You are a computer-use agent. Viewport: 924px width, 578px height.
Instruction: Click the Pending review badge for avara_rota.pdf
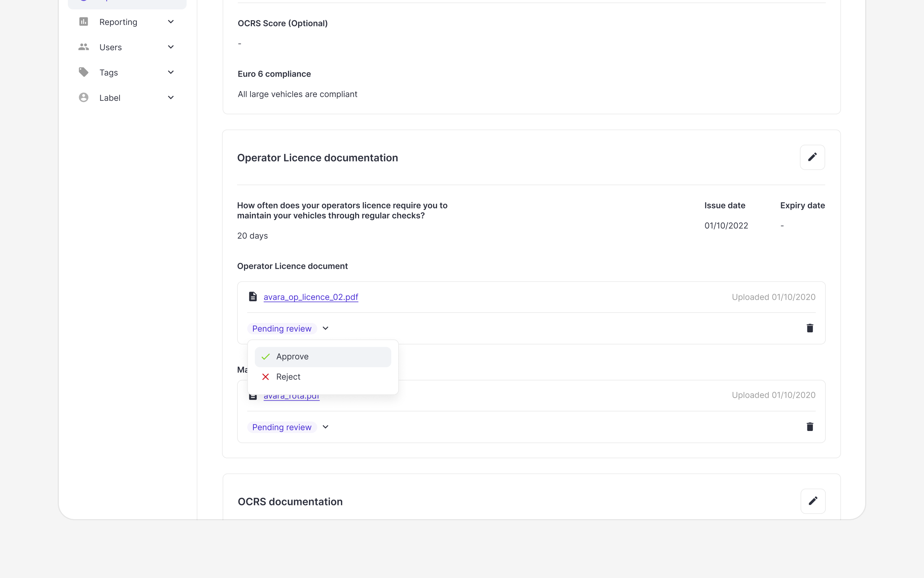[x=282, y=427]
